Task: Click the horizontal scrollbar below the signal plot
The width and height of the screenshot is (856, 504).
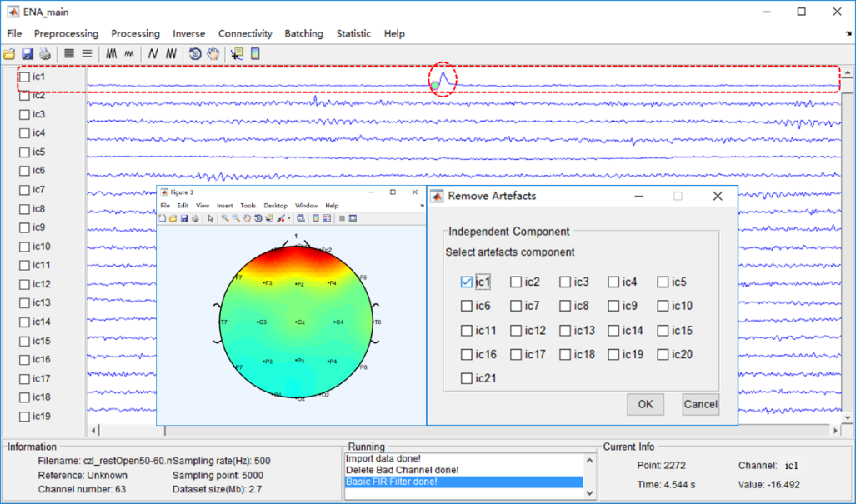Action: click(467, 430)
